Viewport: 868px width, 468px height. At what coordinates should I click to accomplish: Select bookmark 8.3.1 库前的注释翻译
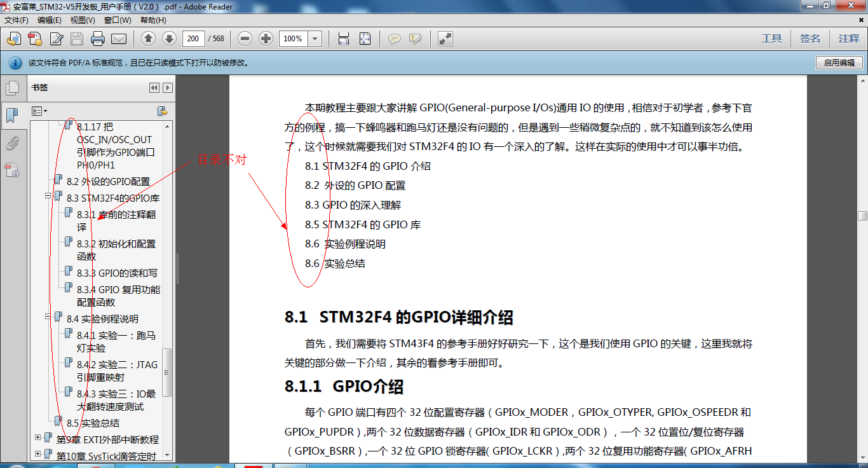pos(116,221)
